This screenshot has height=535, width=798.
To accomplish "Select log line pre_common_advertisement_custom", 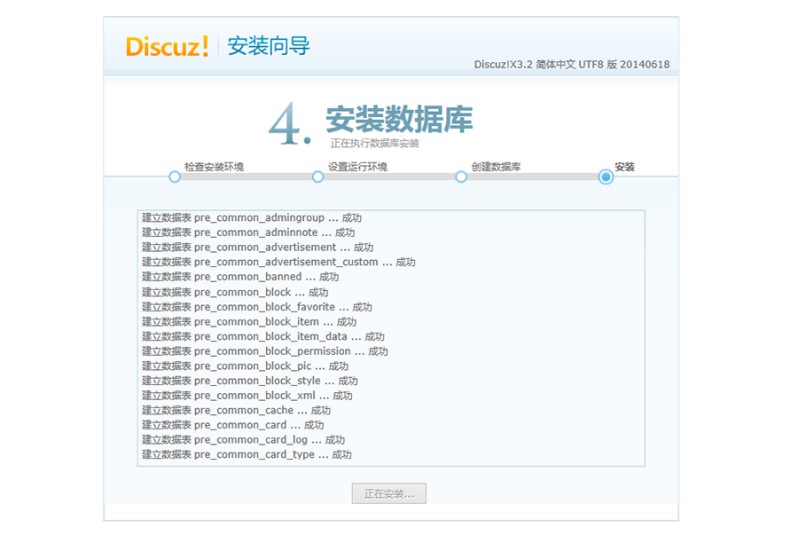I will pos(278,262).
